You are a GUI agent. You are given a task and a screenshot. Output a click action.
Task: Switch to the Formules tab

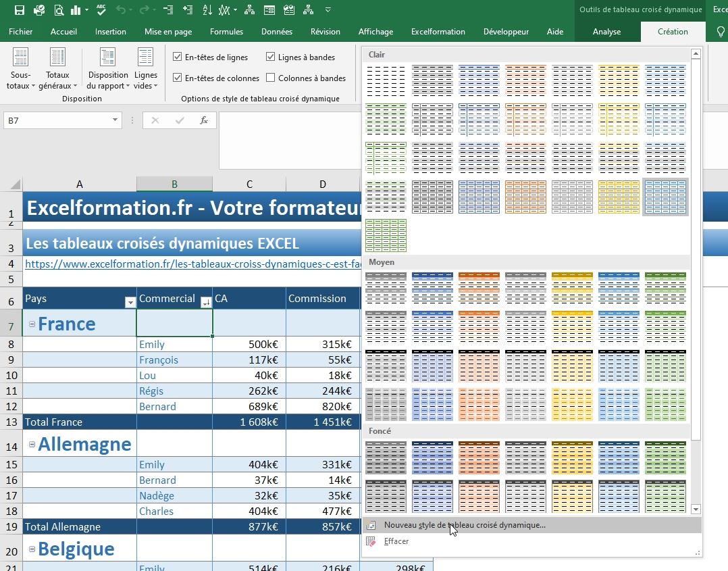[227, 32]
